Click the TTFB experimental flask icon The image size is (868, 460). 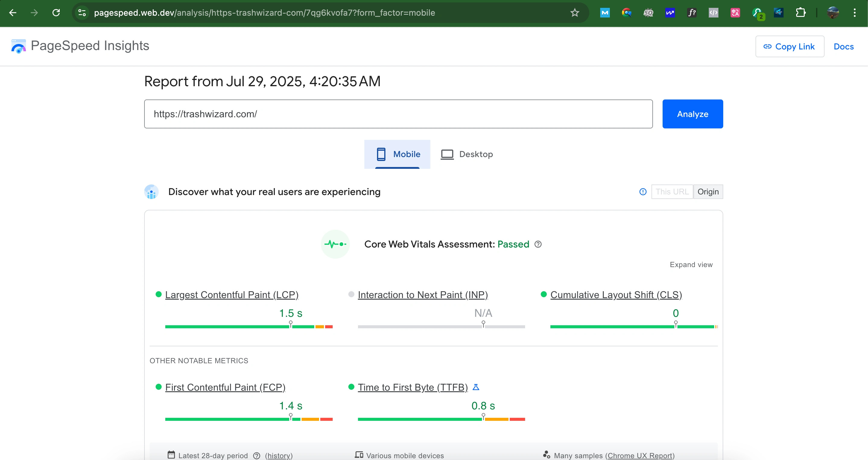point(476,387)
